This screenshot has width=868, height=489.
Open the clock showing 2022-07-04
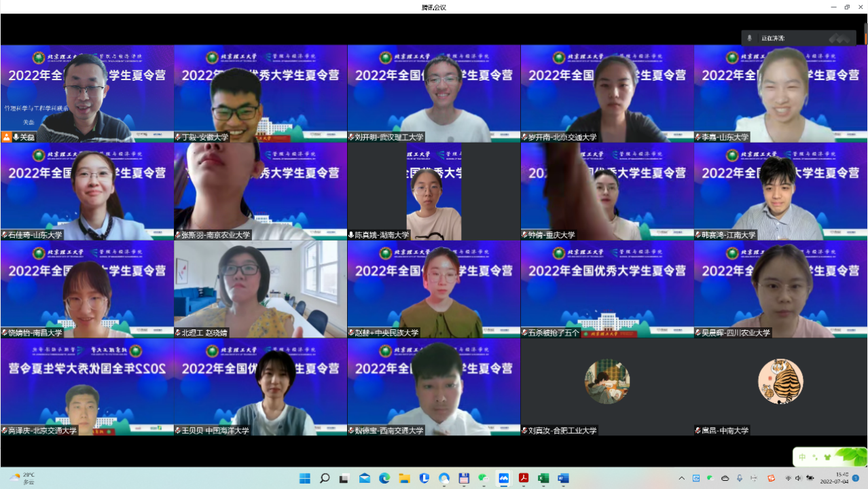[x=834, y=478]
